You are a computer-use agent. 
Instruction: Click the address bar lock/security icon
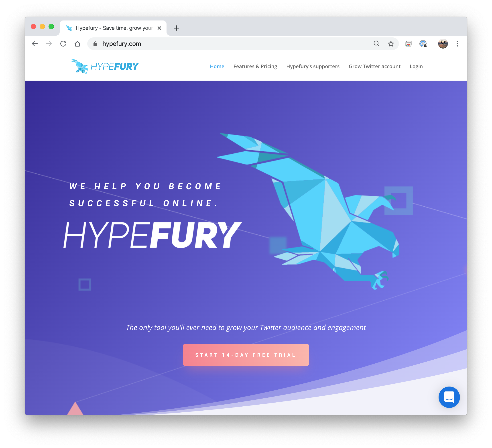[95, 43]
